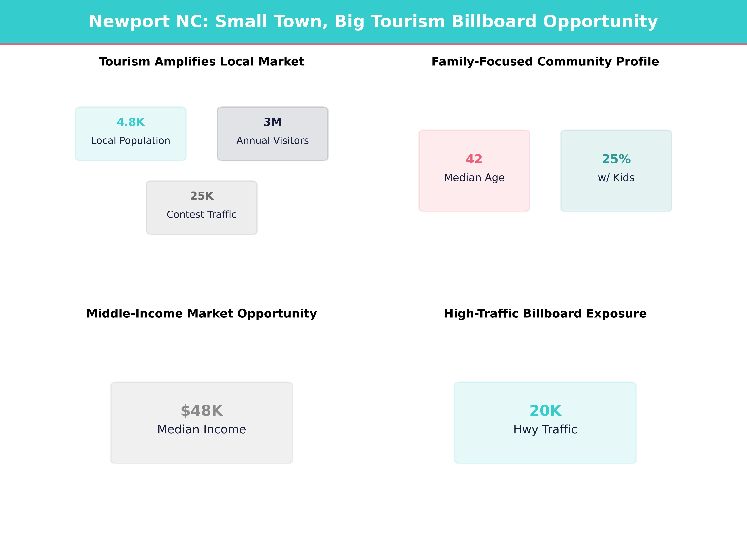Select the $48K Median Income card
747x560 pixels.
coord(201,422)
